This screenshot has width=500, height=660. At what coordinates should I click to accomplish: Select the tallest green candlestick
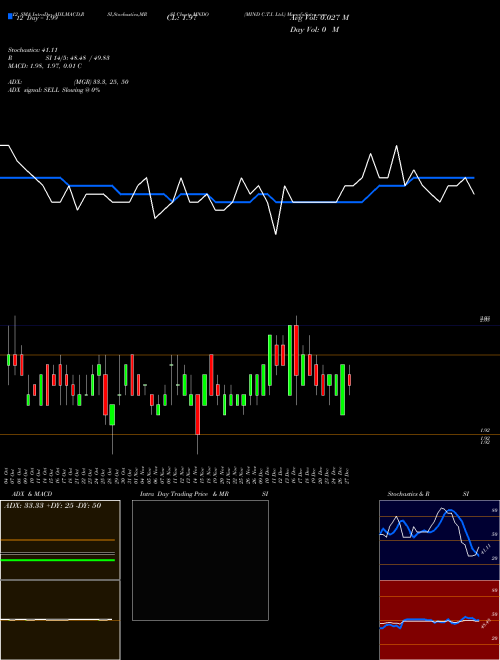(290, 360)
